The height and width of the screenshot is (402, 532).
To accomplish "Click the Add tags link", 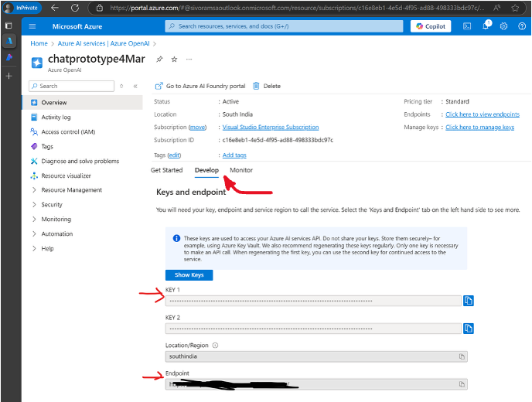I will [234, 155].
